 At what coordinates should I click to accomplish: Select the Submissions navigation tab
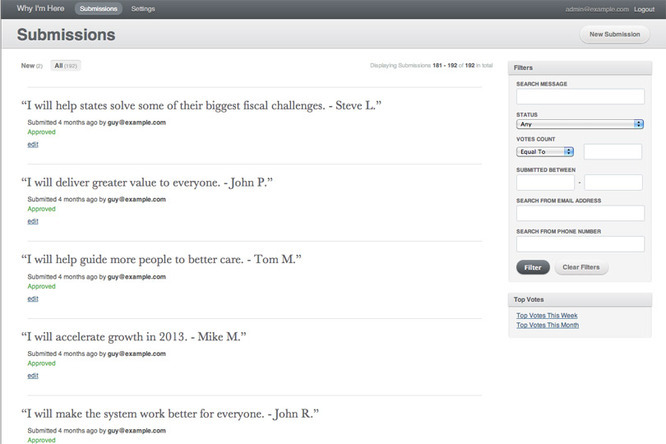click(98, 8)
